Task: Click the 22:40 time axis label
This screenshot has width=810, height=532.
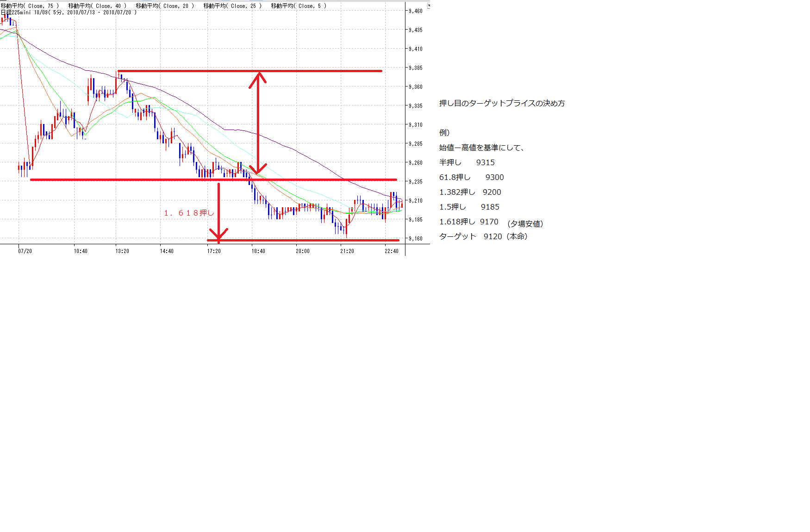Action: coord(391,251)
